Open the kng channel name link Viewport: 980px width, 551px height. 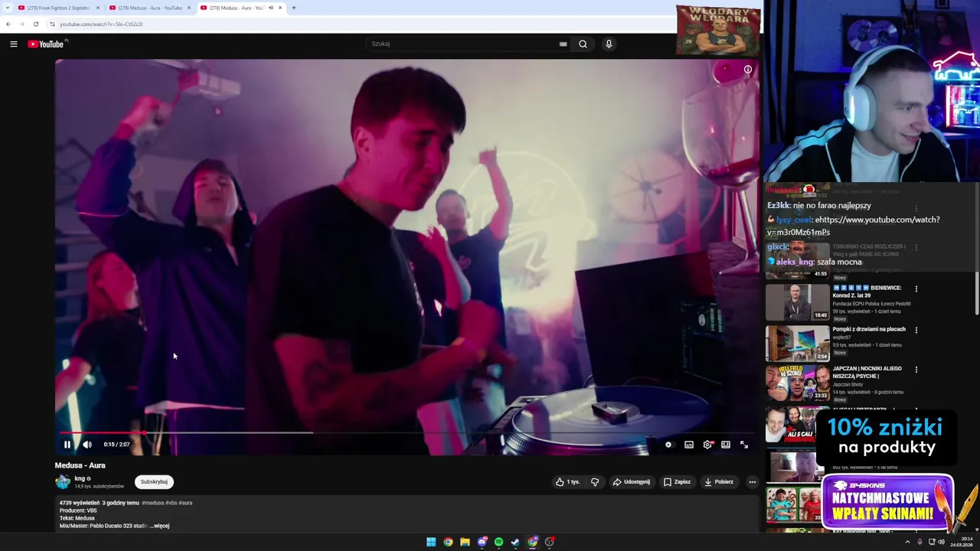click(80, 478)
